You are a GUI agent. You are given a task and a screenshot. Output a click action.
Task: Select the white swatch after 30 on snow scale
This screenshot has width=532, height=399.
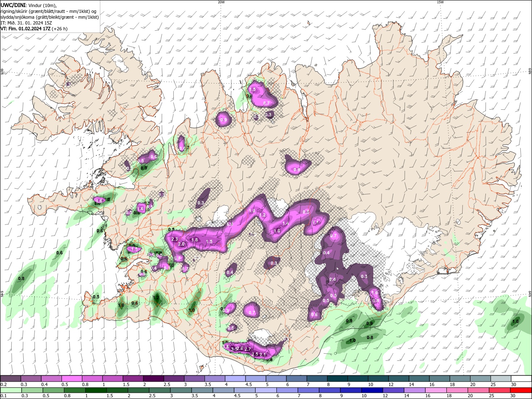[x=521, y=379]
